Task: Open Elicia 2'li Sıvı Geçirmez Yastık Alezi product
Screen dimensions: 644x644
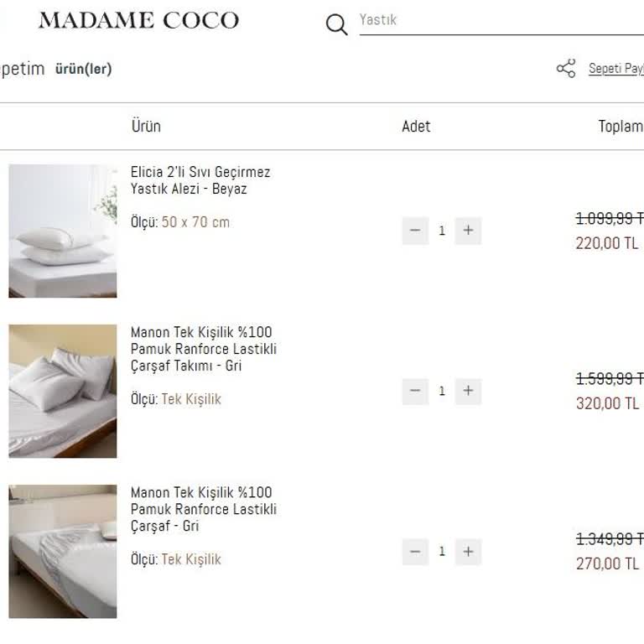Action: tap(200, 180)
